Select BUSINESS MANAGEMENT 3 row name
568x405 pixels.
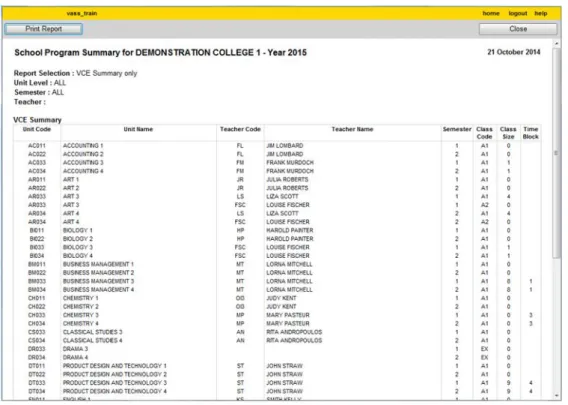[x=98, y=281]
